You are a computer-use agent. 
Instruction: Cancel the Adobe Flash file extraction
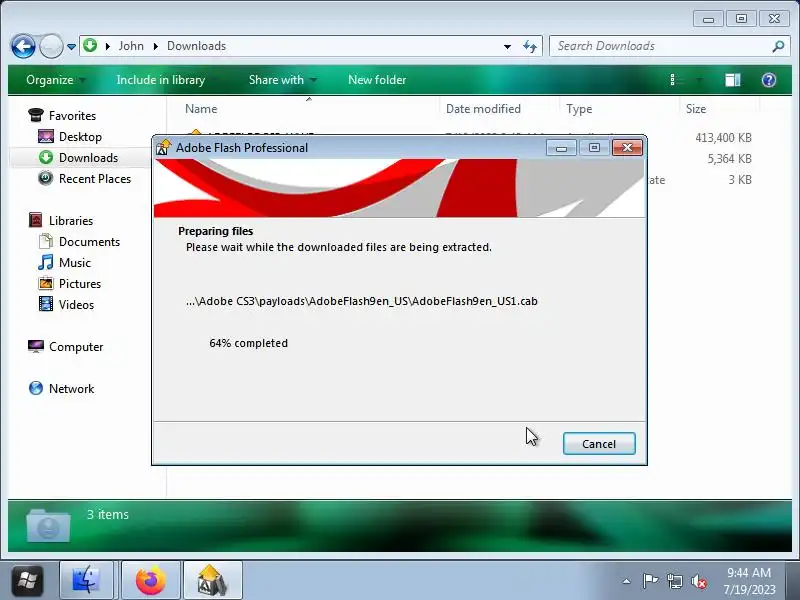coord(599,443)
